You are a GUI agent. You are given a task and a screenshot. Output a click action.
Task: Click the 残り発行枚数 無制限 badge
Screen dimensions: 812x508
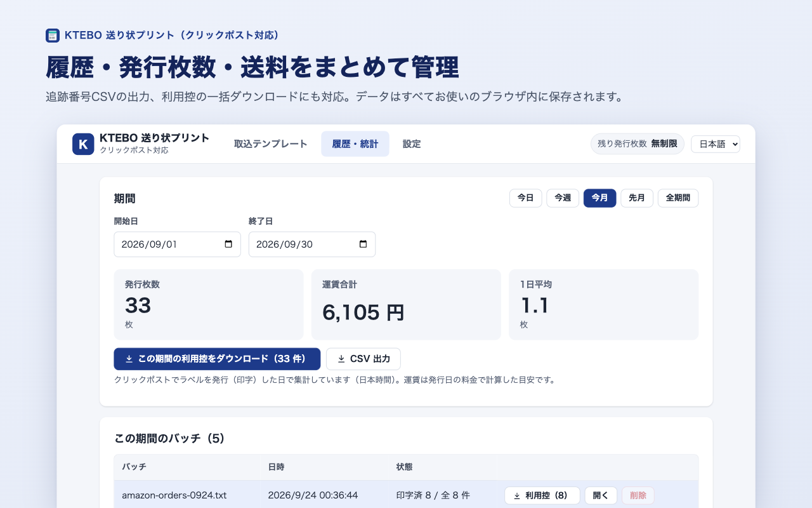pyautogui.click(x=638, y=144)
